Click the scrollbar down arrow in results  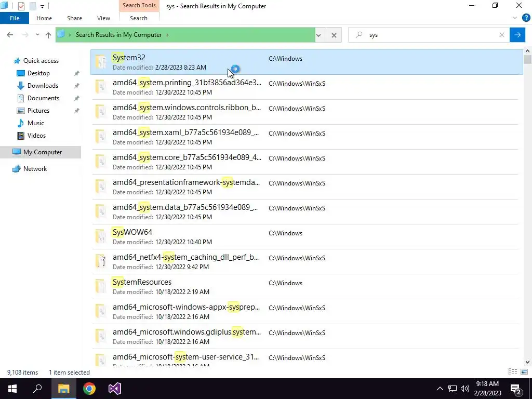pyautogui.click(x=527, y=362)
